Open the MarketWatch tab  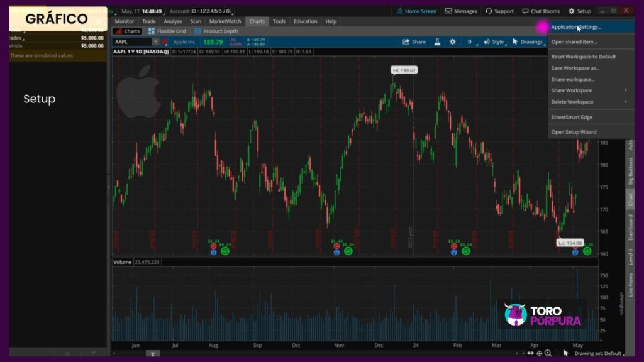pos(225,21)
